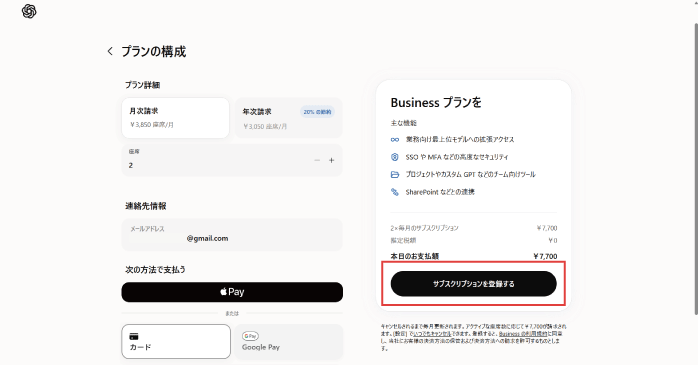Viewport: 698px width, 365px height.
Task: Click the infinity icon for top model access
Action: pos(395,139)
